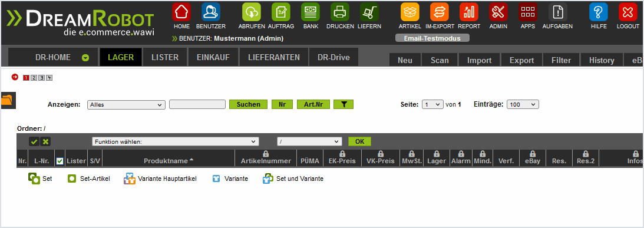Open the Anzeigen 'Alles' dropdown

tap(126, 105)
